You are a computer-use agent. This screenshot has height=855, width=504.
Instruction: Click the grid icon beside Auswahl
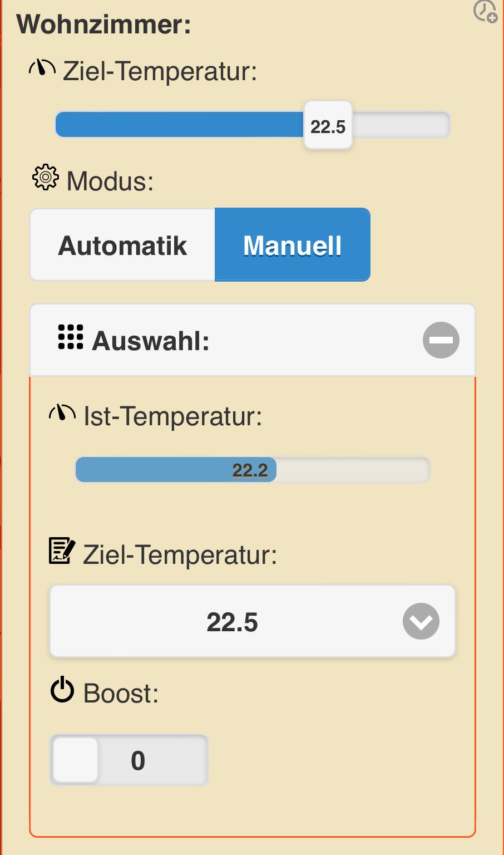(x=71, y=337)
